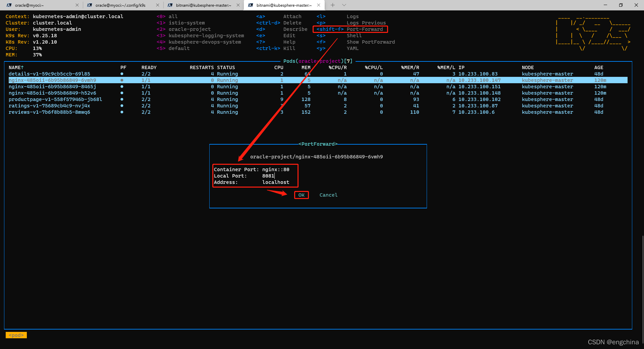Switch to the third bitnami@kubesphere-master tab
The image size is (644, 349).
coord(203,5)
